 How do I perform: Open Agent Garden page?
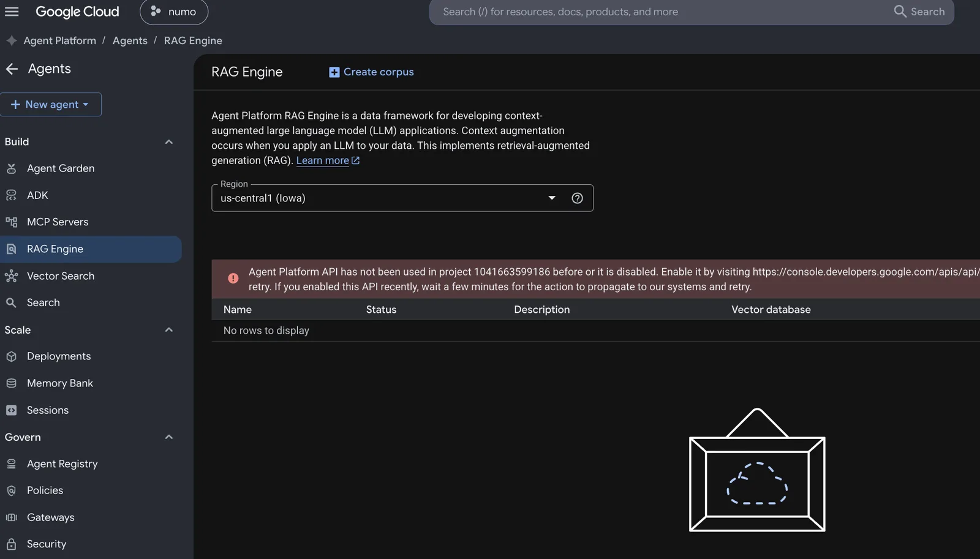point(61,168)
